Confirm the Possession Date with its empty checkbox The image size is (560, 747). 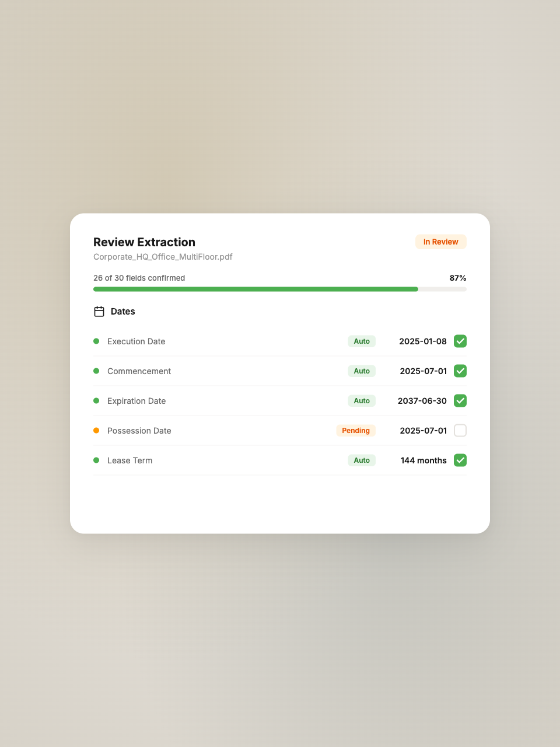460,431
